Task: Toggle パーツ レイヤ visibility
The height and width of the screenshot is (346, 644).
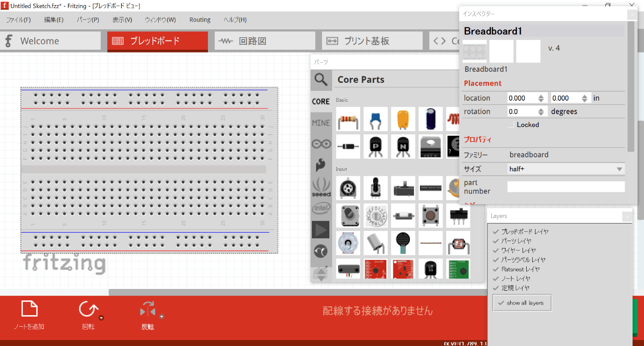Action: click(x=495, y=241)
